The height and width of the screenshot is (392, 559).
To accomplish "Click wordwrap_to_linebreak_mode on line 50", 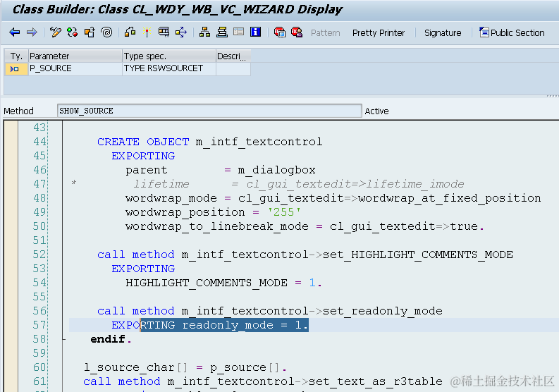I will [x=216, y=226].
